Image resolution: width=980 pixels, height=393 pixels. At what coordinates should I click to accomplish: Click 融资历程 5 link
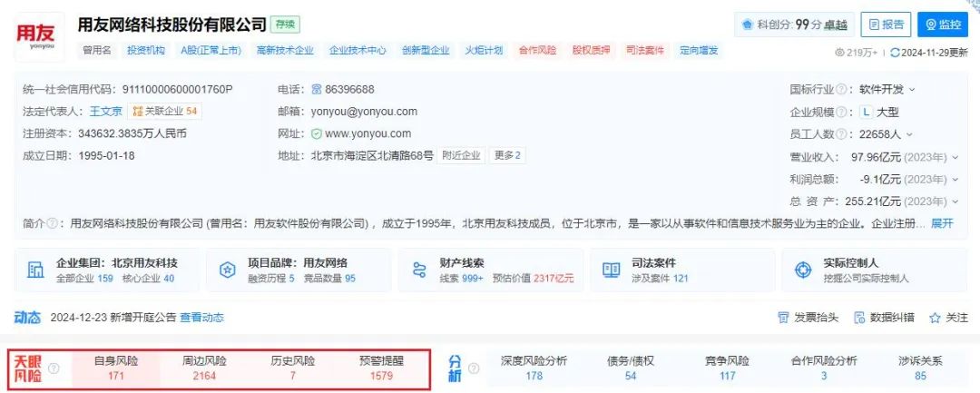pyautogui.click(x=271, y=278)
